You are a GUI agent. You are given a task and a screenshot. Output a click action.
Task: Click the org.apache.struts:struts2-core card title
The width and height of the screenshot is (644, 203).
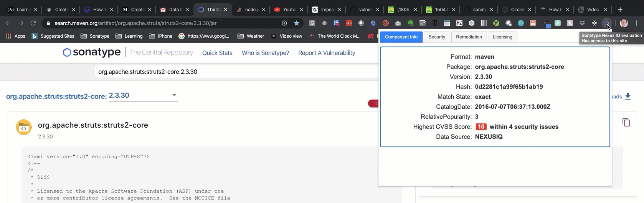(x=93, y=125)
